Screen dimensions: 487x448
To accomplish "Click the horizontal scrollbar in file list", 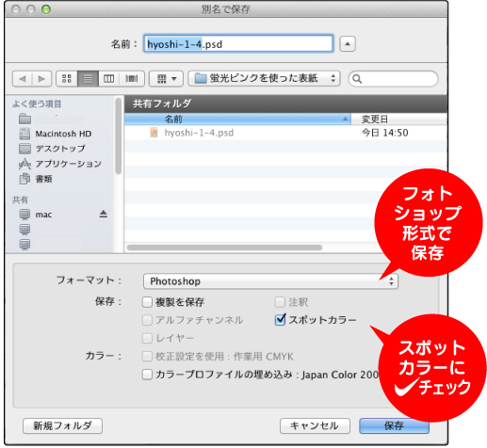I will (224, 248).
